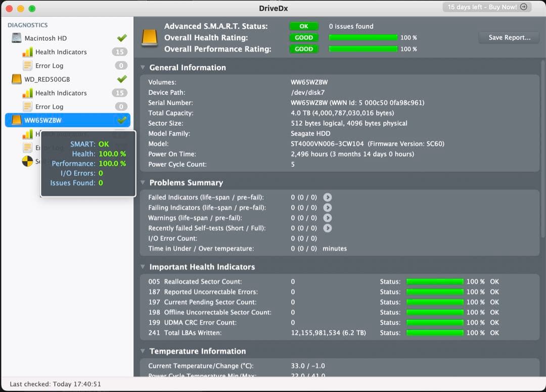546x392 pixels.
Task: Click the Overall Performance Rating progress bar
Action: pyautogui.click(x=363, y=49)
